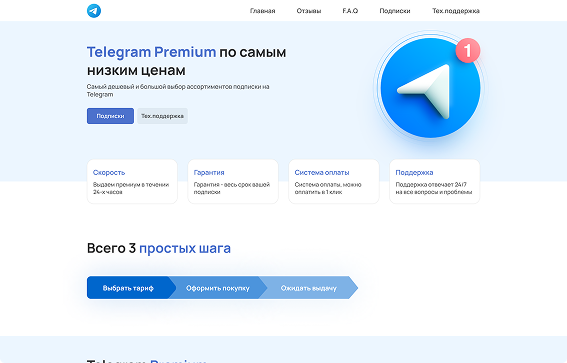Click the large Telegram plane illustration
This screenshot has height=363, width=567.
[x=430, y=88]
